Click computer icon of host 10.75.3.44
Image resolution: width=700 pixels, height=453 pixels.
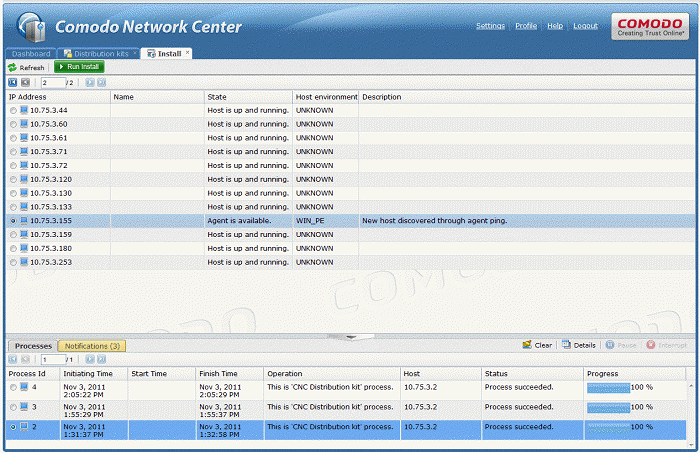[x=24, y=110]
